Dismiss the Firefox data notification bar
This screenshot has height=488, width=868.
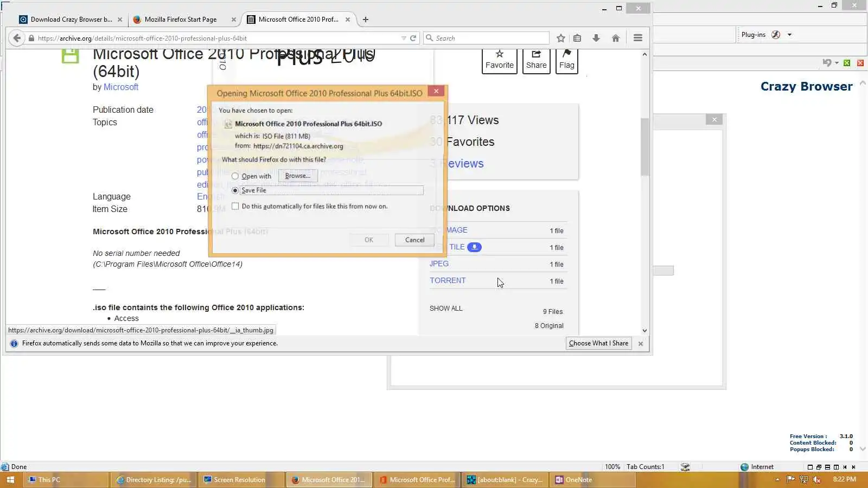click(x=641, y=344)
